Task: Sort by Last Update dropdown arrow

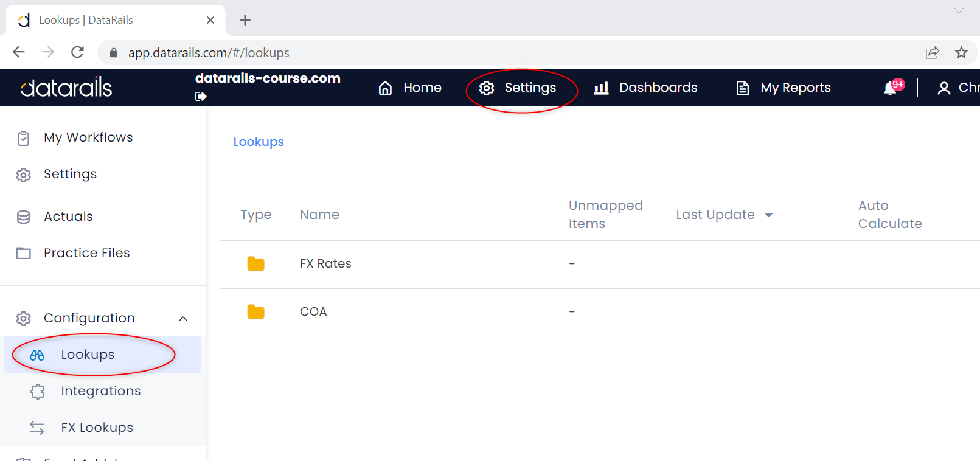Action: (769, 215)
